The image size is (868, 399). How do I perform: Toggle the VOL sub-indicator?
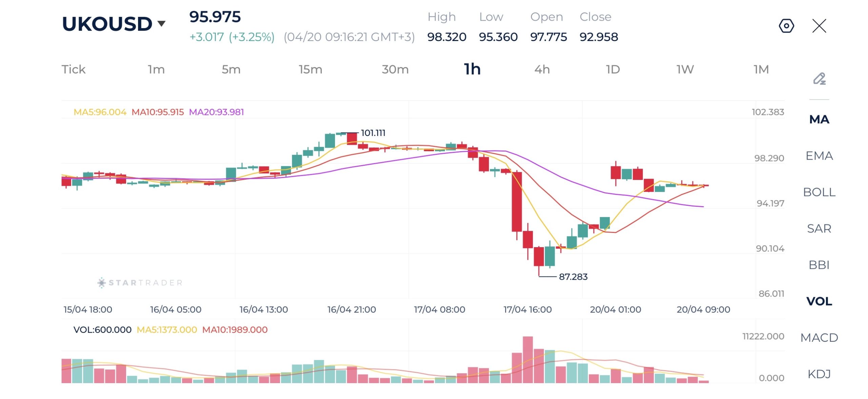pos(819,301)
